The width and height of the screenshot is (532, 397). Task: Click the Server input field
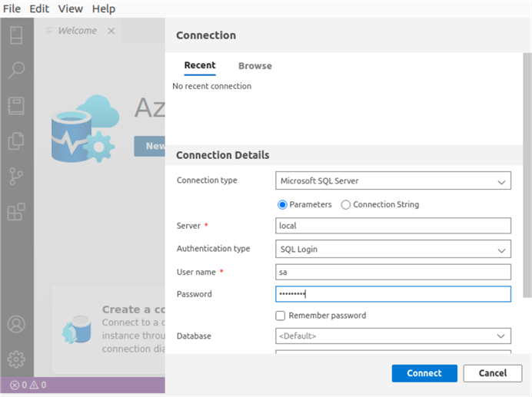point(393,226)
